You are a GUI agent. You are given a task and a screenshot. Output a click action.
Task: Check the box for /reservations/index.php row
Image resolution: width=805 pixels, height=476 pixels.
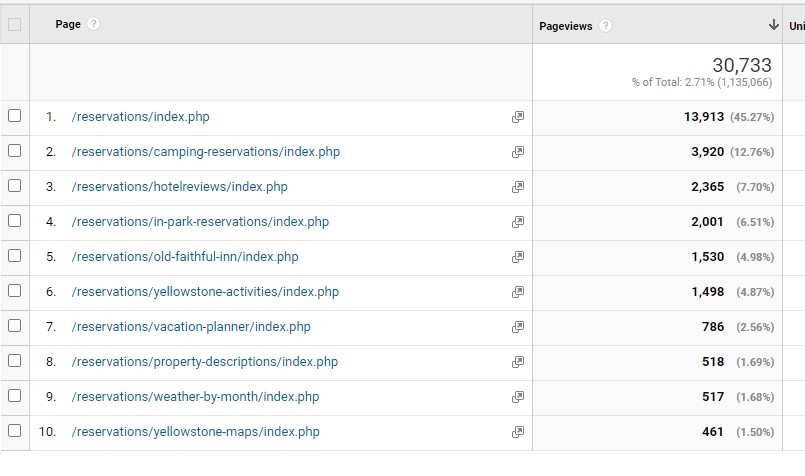point(14,116)
